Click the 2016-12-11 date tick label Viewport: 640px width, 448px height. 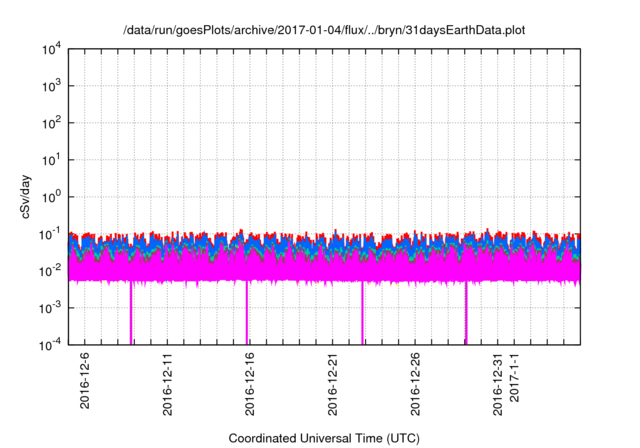pos(167,384)
